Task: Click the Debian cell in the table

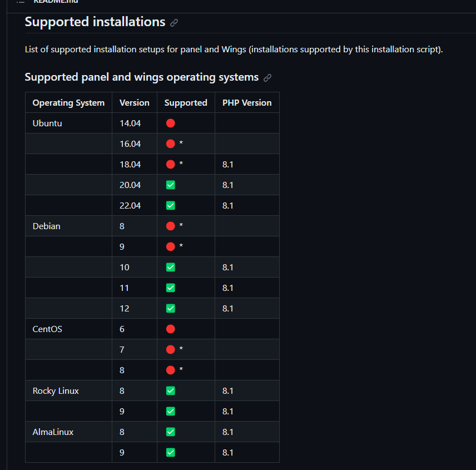Action: [x=47, y=226]
